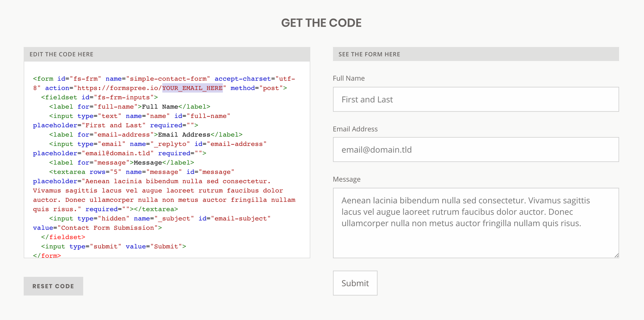Click the "Contact Form Submission" value in code
The width and height of the screenshot is (644, 320).
point(108,228)
